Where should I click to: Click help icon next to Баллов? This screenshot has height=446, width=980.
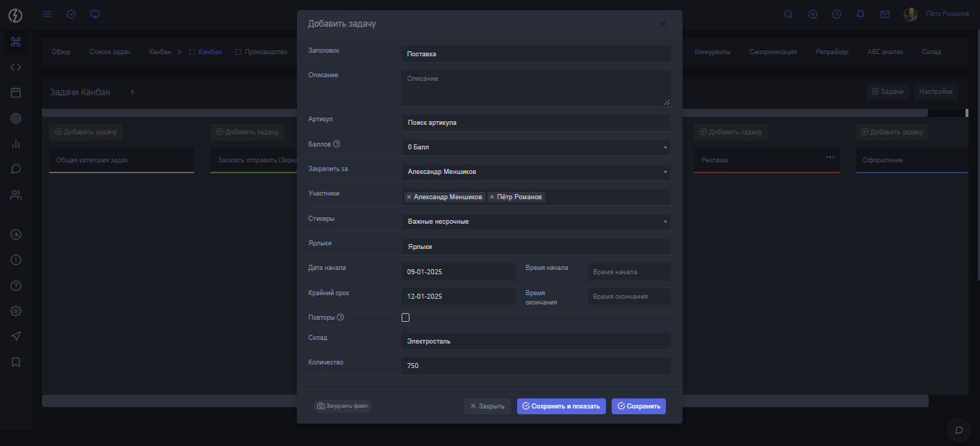tap(337, 144)
